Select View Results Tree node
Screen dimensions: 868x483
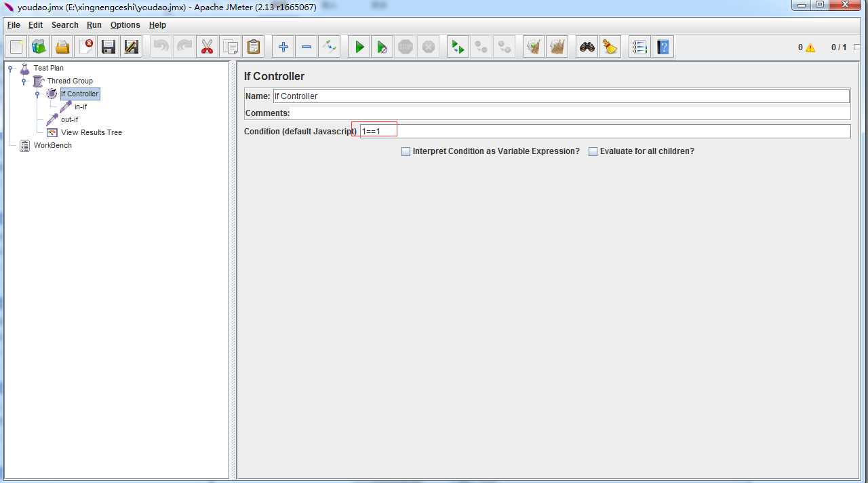coord(92,132)
